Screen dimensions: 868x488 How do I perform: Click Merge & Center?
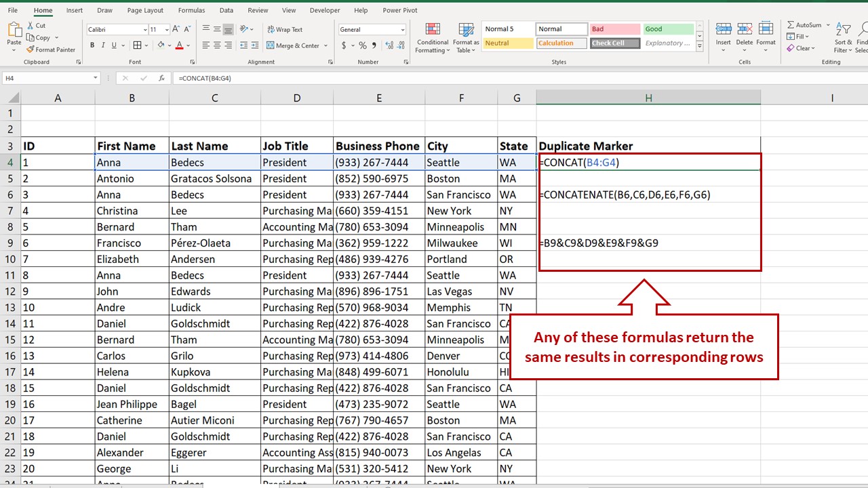pos(293,45)
